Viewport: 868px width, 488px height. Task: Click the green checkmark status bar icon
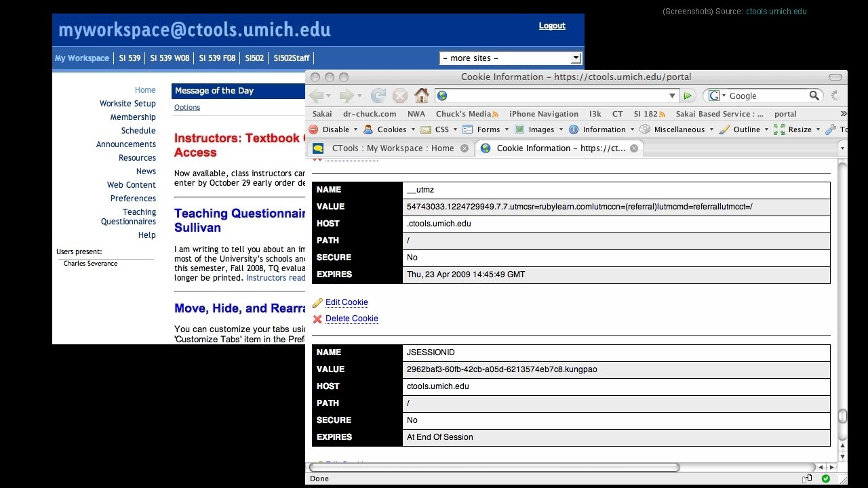tap(825, 479)
